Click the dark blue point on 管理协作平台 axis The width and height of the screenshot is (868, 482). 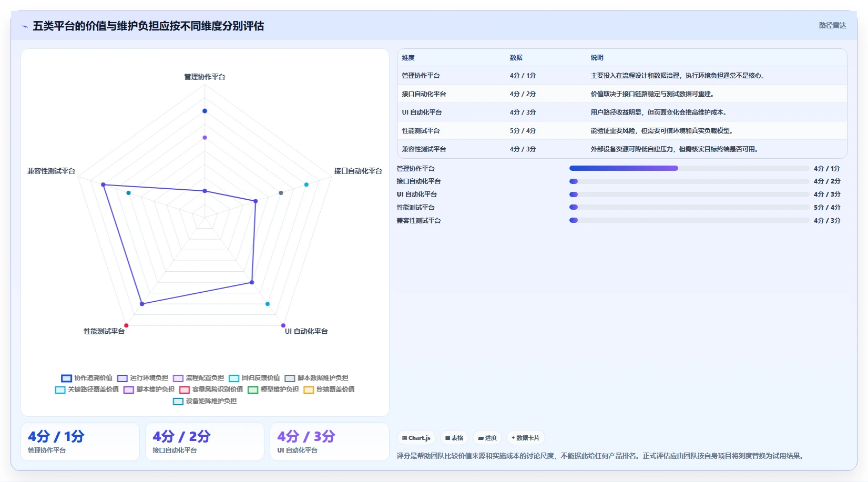click(205, 111)
